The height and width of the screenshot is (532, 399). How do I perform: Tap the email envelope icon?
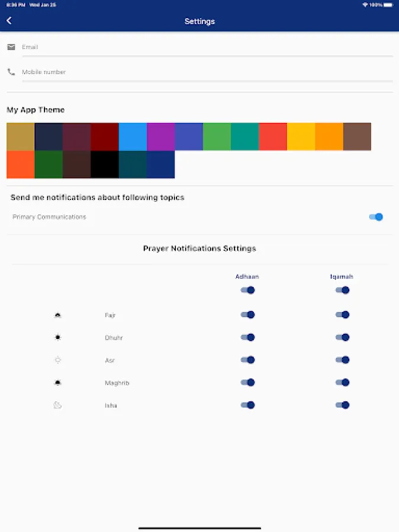coord(11,47)
